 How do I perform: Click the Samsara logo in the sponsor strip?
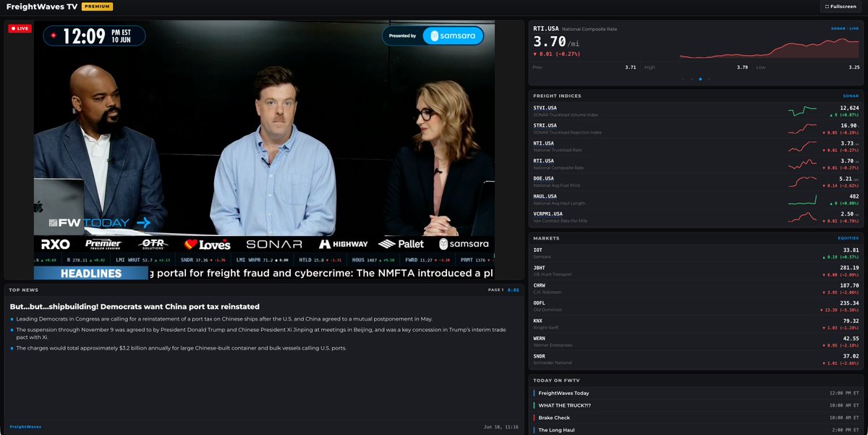[464, 244]
